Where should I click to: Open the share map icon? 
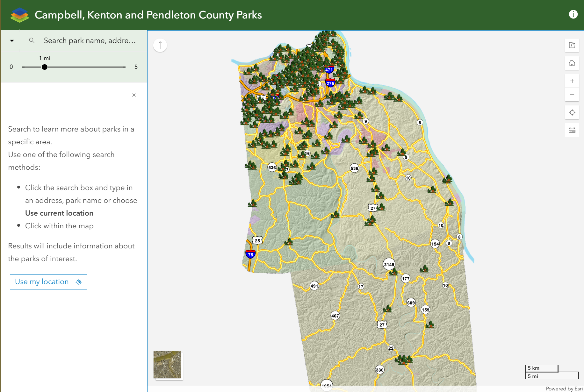point(572,45)
